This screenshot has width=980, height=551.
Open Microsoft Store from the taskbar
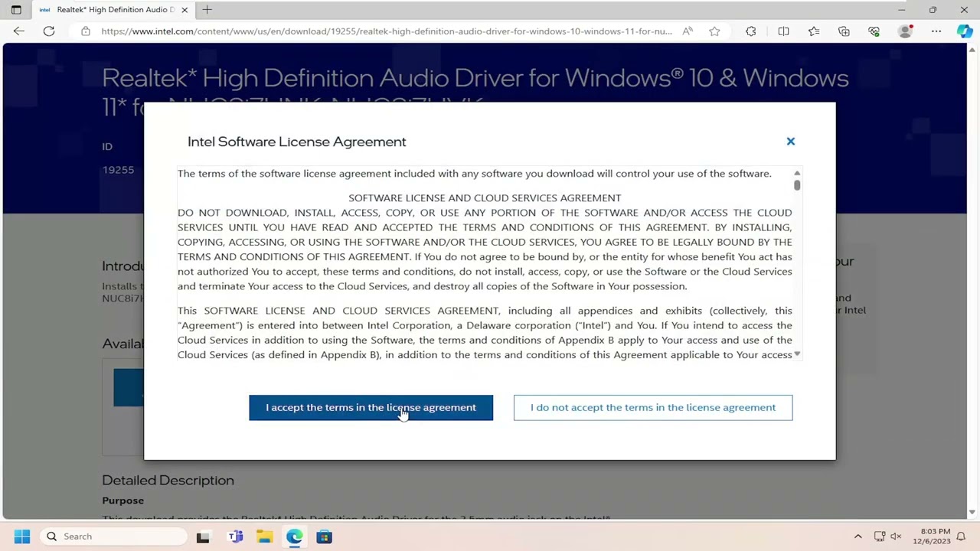point(325,536)
